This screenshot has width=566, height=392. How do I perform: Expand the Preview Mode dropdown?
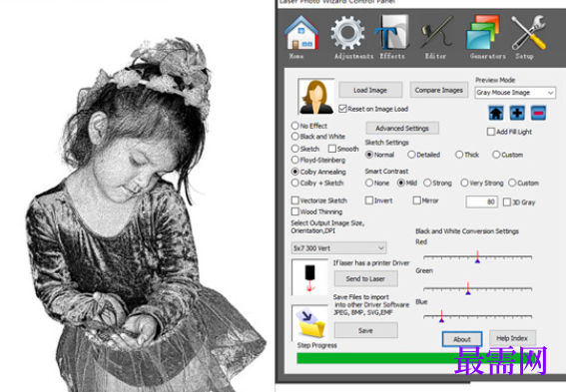(515, 93)
